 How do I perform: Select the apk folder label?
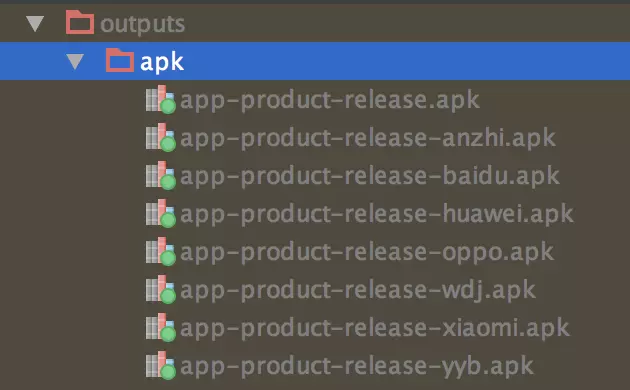pos(162,62)
